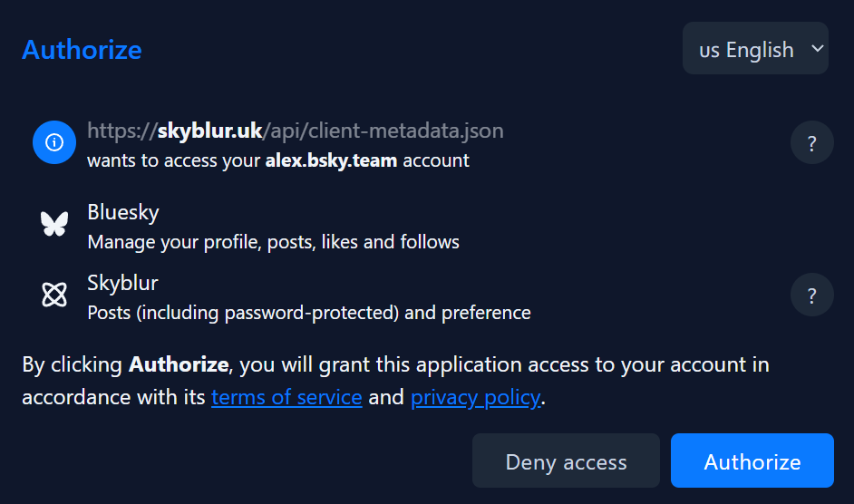The image size is (854, 504).
Task: Click the language selector chevron arrow
Action: 817,49
